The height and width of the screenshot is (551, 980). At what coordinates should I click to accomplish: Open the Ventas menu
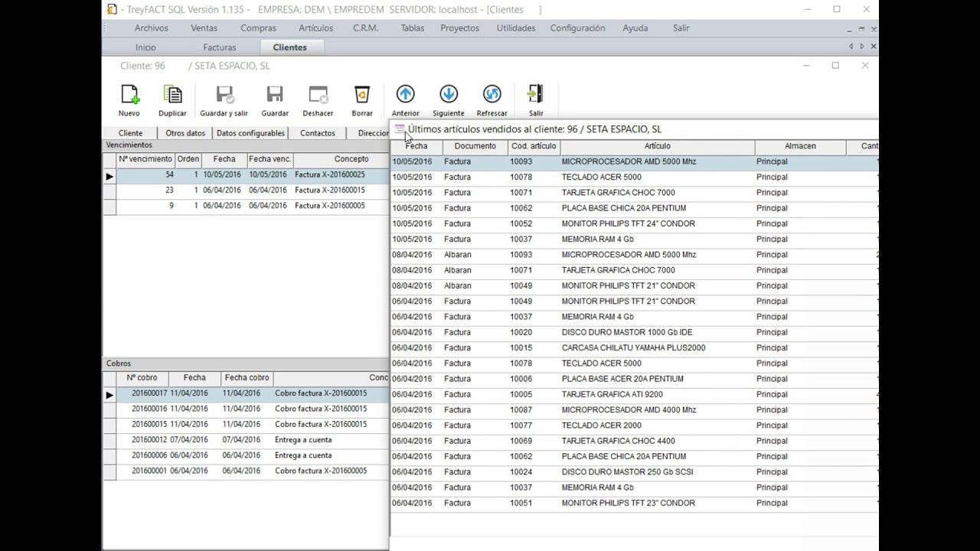click(x=204, y=28)
